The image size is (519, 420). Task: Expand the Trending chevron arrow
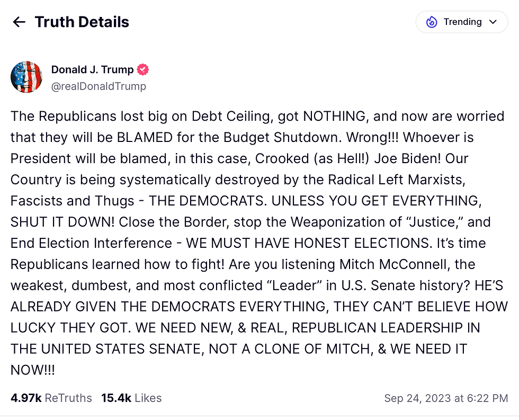pyautogui.click(x=493, y=22)
